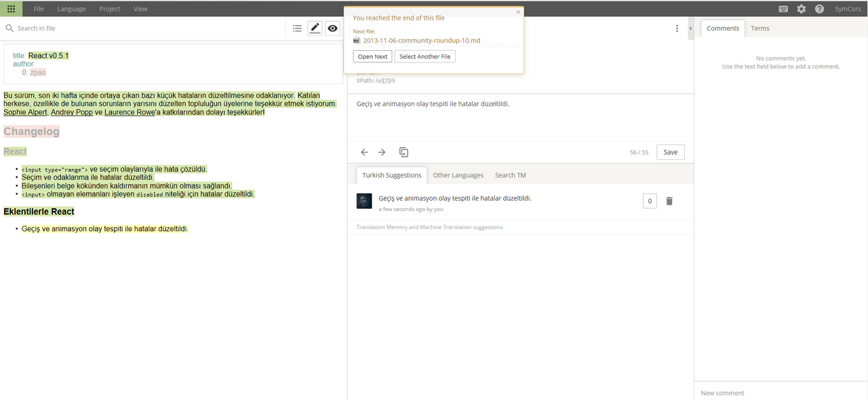Click 'a few seconds ago by you' timestamp
This screenshot has width=868, height=400.
coord(411,209)
